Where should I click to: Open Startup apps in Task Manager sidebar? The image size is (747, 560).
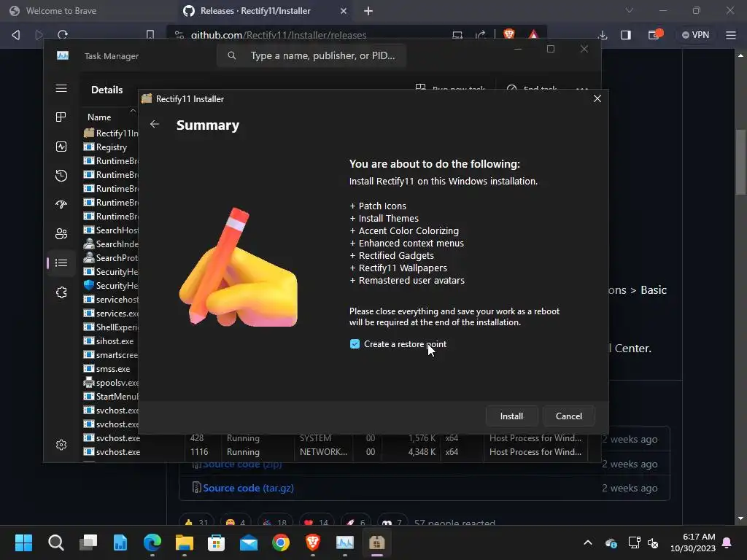(61, 205)
